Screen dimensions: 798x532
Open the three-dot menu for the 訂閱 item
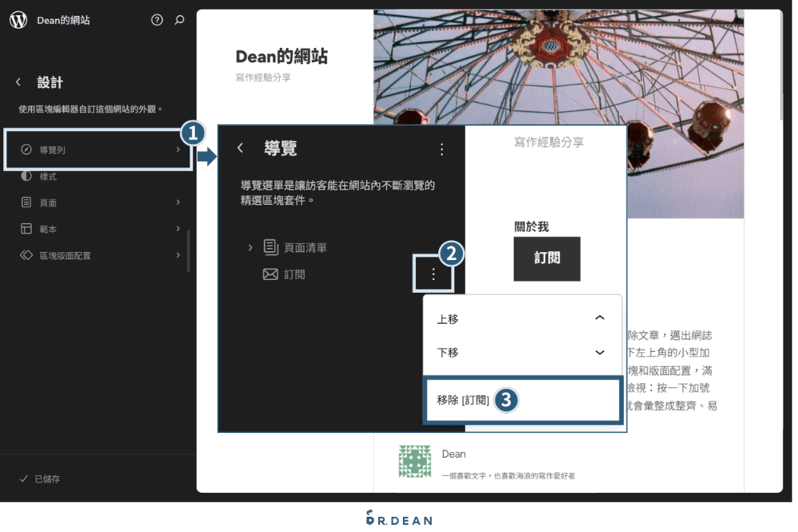(x=433, y=274)
